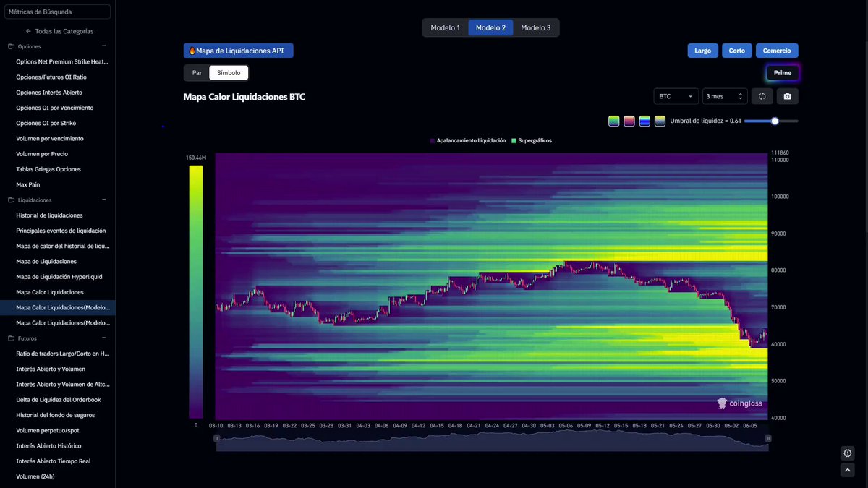Collapse the Liquidaciones category
This screenshot has width=868, height=488.
(x=103, y=200)
